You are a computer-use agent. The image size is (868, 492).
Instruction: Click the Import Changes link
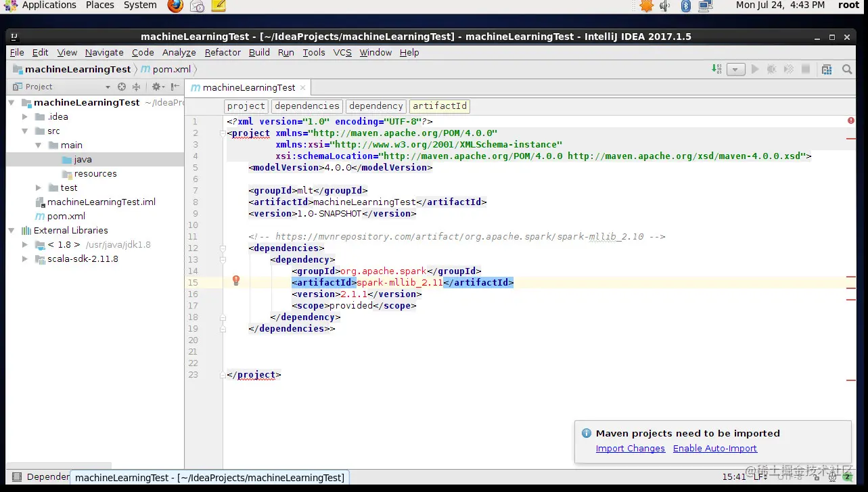pos(631,448)
